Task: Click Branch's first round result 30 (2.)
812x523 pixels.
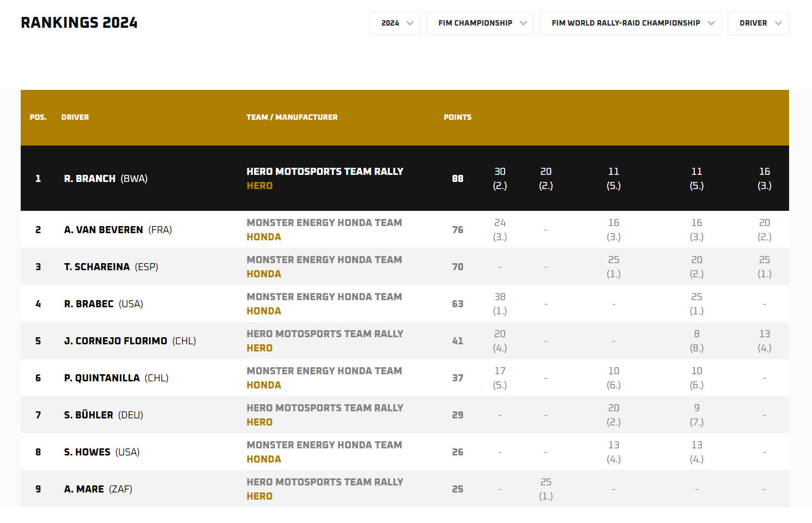Action: (500, 179)
